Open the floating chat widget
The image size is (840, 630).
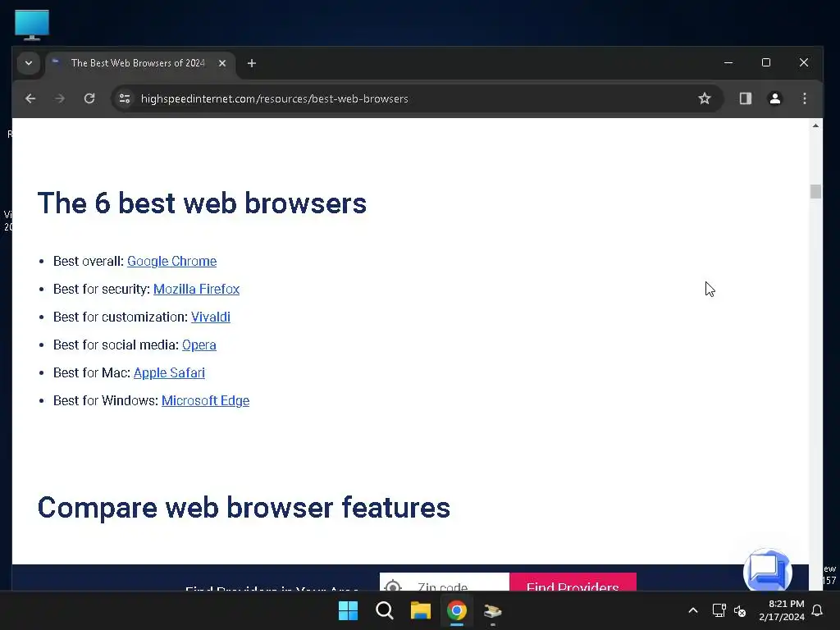(768, 571)
